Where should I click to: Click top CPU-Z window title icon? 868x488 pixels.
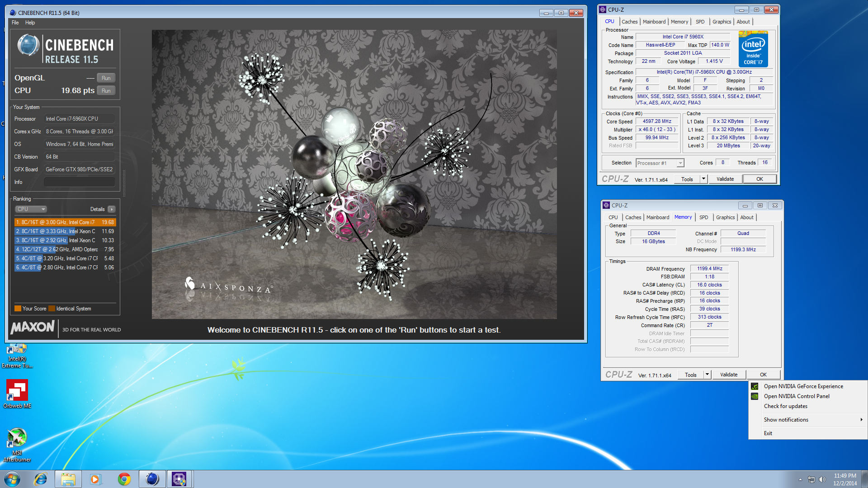(603, 9)
